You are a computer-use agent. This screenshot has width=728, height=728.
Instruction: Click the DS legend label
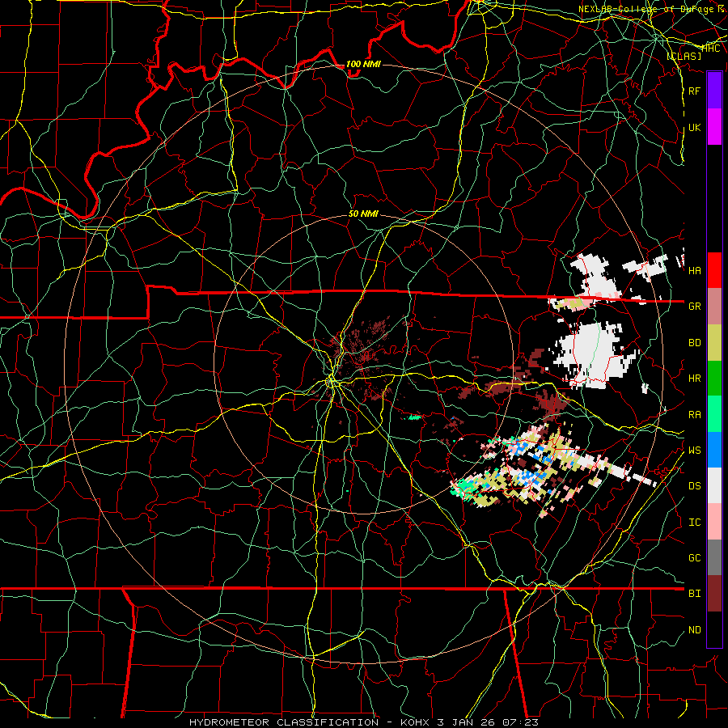[x=694, y=485]
